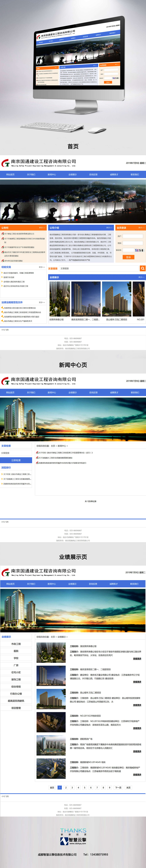Image resolution: width=146 pixels, height=868 pixels.
Task: Expand 更多>> in the 公告栏 panel
Action: [42, 228]
